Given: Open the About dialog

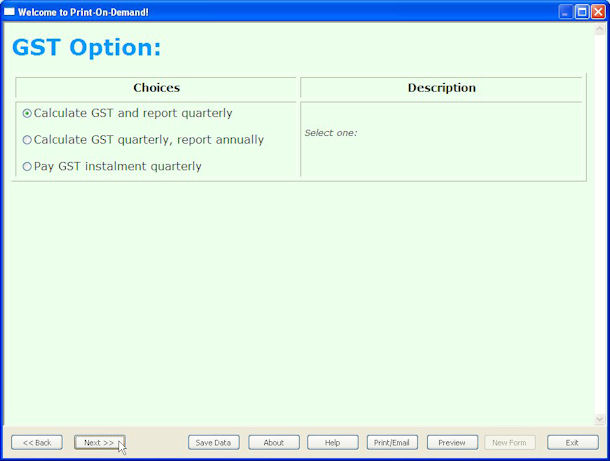Looking at the screenshot, I should [273, 442].
